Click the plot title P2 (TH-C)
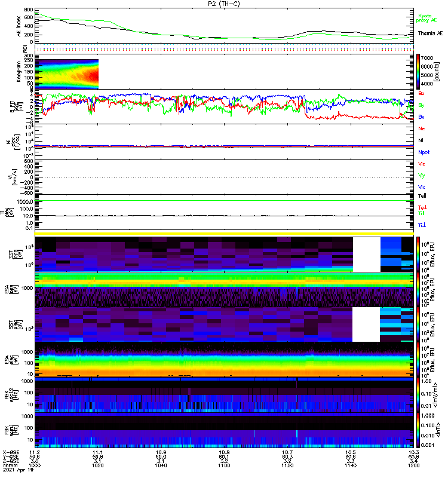 tap(224, 4)
